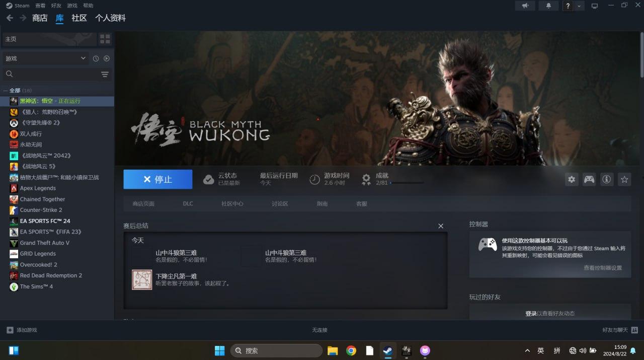Switch to Big Picture mode via monitor icon
The image size is (644, 360).
click(594, 6)
